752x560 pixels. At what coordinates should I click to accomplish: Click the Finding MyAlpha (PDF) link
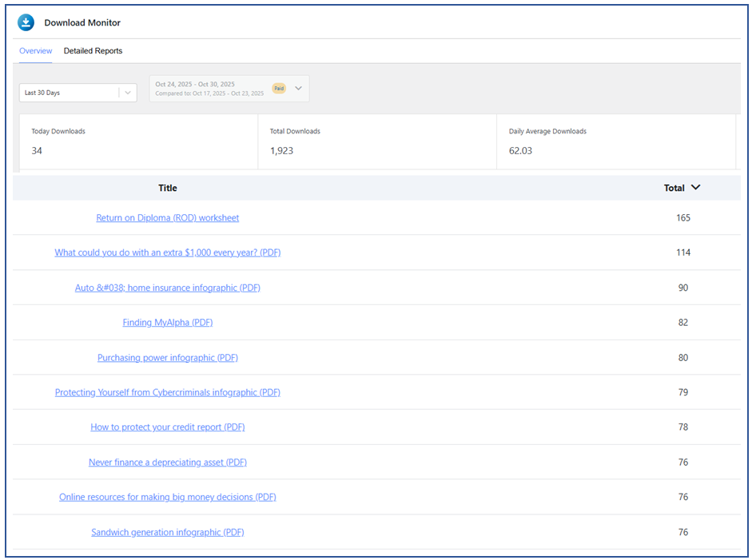click(x=168, y=323)
